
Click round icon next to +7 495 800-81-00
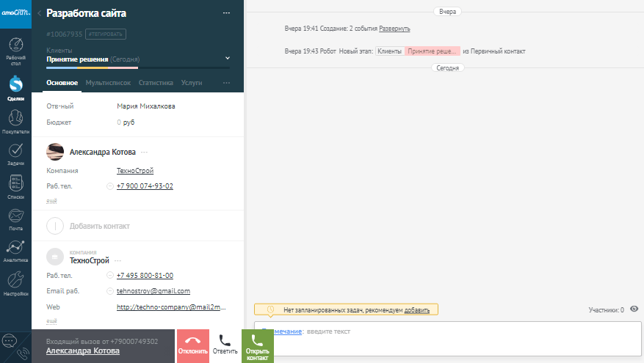click(x=109, y=275)
